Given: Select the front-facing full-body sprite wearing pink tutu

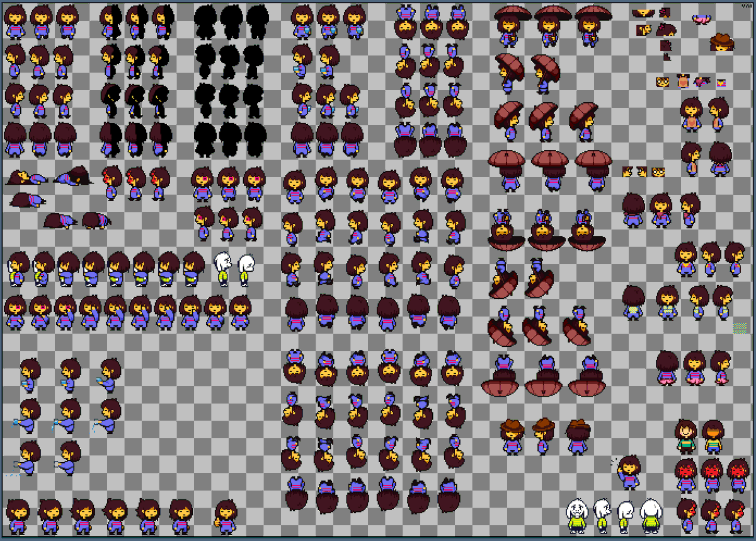Looking at the screenshot, I should [x=694, y=368].
